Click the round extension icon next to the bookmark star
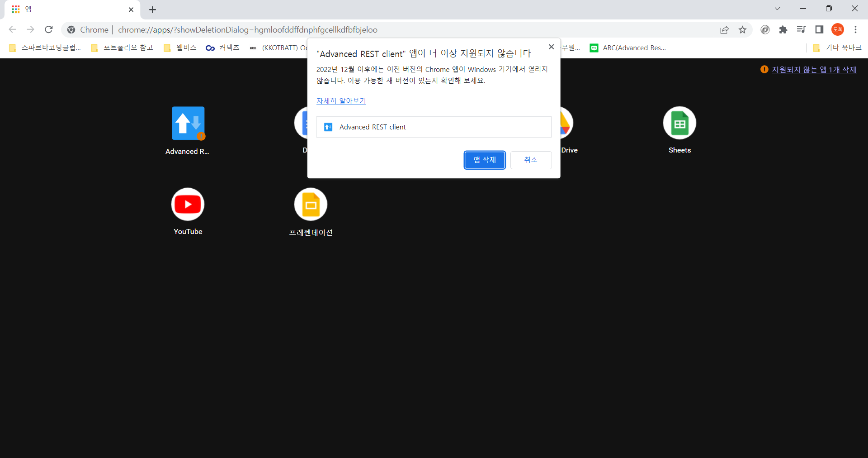 [x=765, y=29]
